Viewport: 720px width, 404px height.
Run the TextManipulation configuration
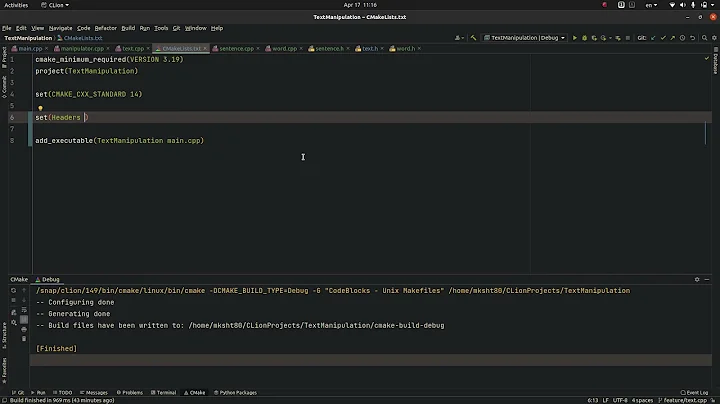(x=574, y=38)
